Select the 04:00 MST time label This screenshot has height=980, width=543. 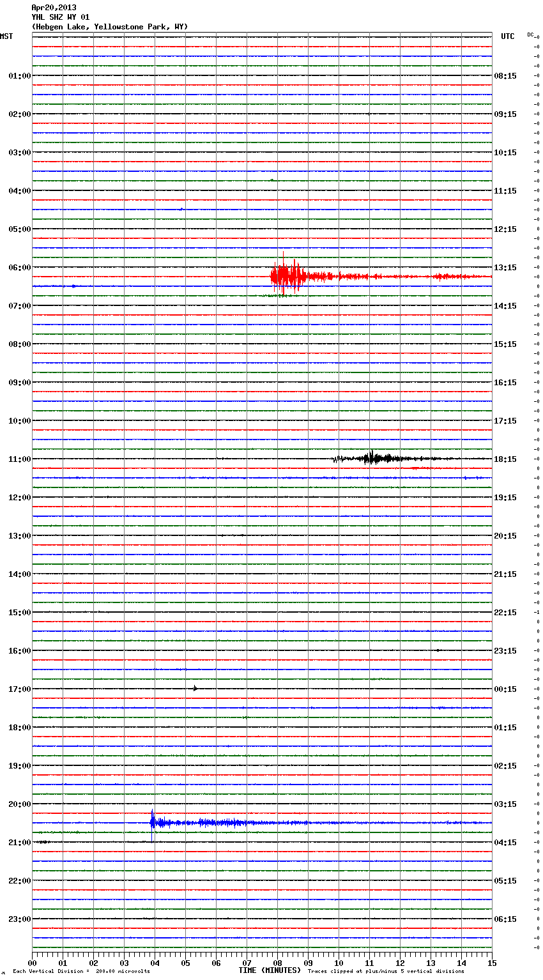tap(20, 191)
